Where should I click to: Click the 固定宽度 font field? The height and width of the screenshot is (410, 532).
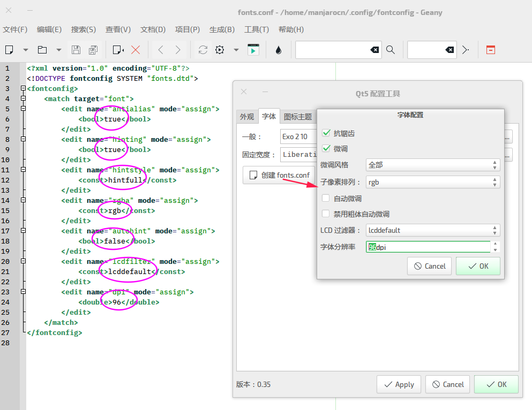click(x=298, y=155)
